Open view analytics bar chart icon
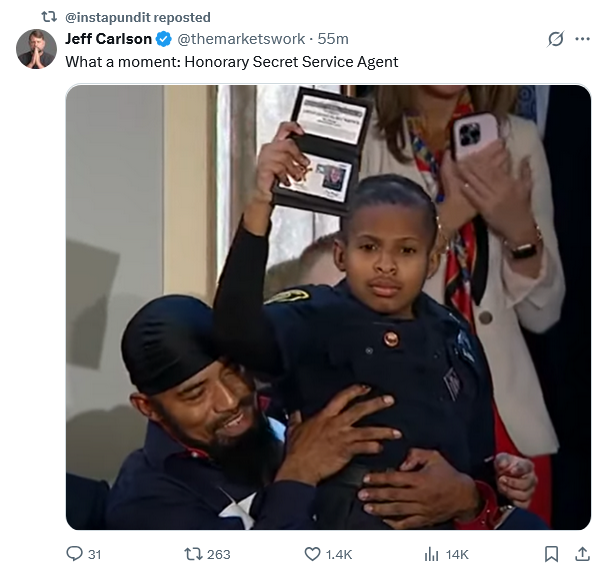 coord(432,554)
